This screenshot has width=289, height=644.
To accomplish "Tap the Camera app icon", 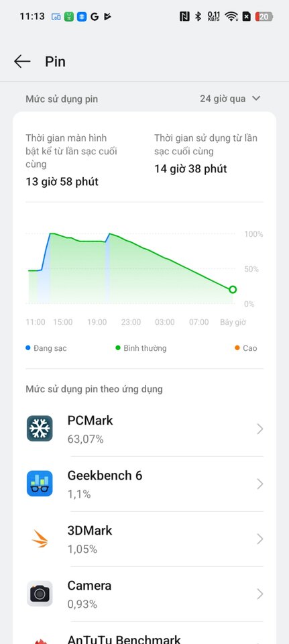I will pos(40,594).
